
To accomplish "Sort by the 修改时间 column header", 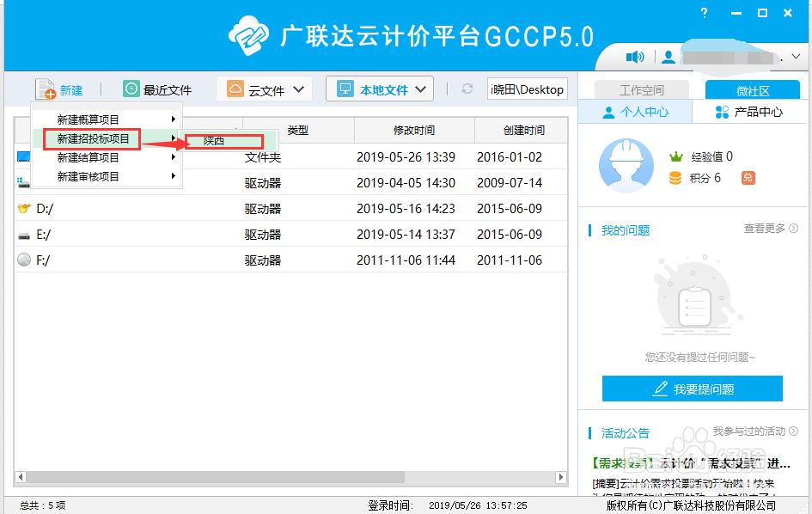I will coord(414,130).
